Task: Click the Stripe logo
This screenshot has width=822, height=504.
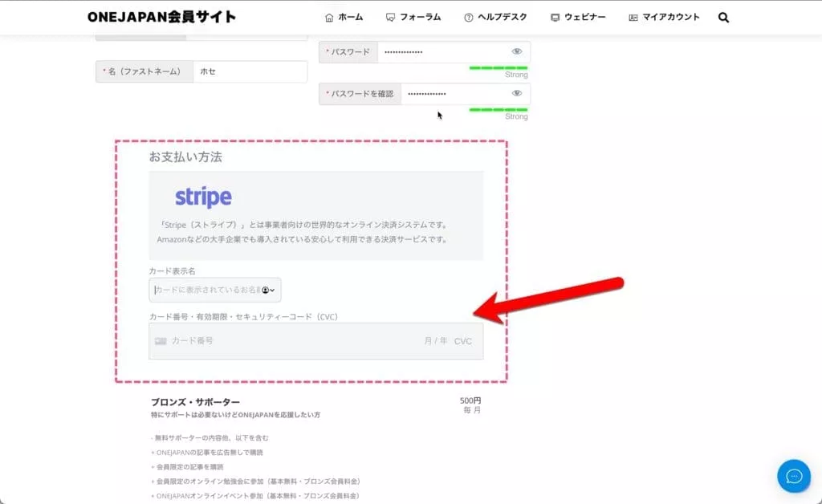Action: point(203,197)
